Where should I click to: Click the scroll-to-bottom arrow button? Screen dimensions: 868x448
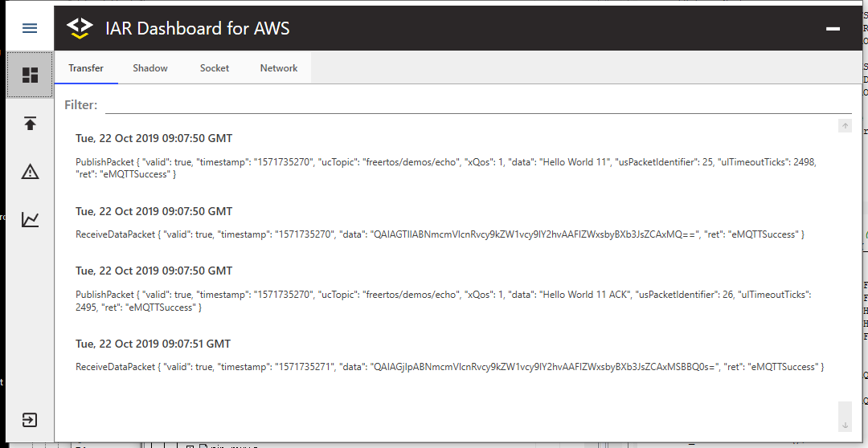(x=845, y=425)
